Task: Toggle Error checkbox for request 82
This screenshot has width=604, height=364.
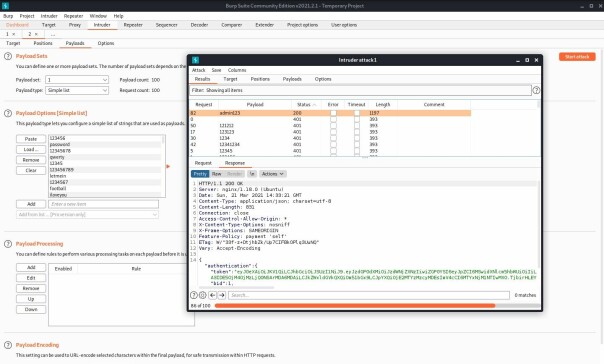Action: click(333, 113)
